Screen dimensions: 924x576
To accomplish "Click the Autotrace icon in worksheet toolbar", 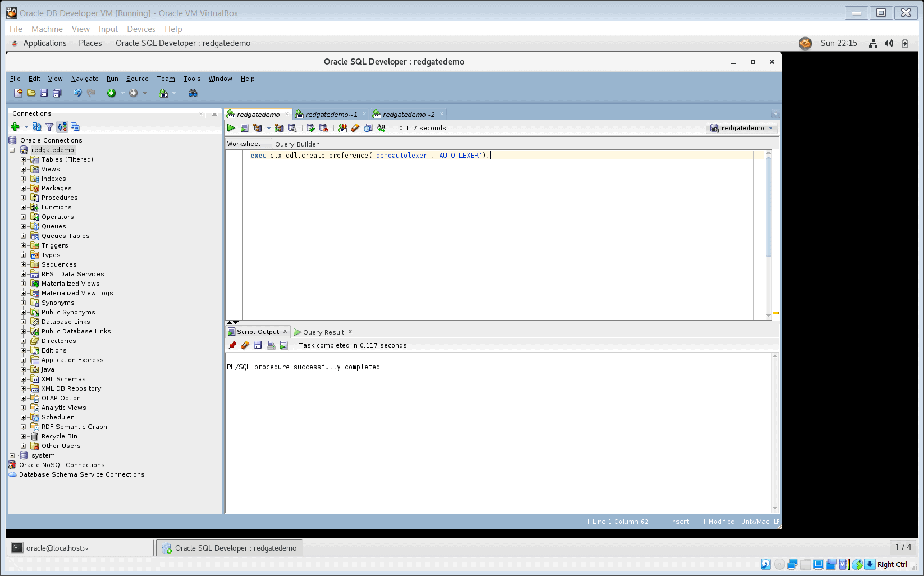I will 279,128.
